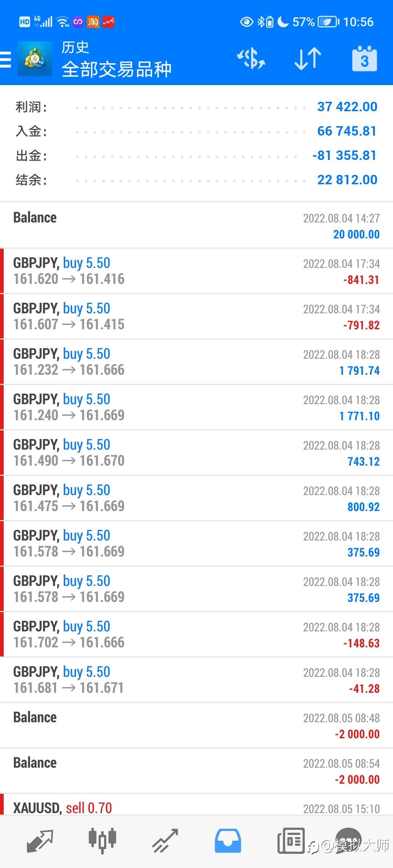Tap the XAUUSD sell 0.70 entry
This screenshot has width=393, height=868.
point(196,805)
